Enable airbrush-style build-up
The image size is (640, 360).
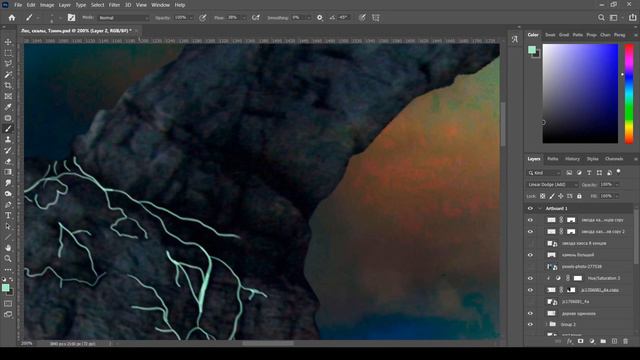(x=256, y=18)
